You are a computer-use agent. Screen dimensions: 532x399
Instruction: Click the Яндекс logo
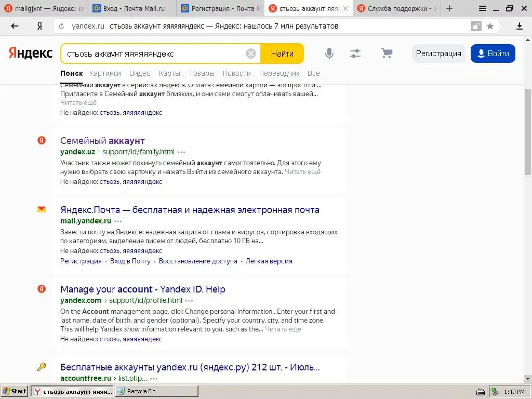(x=31, y=54)
